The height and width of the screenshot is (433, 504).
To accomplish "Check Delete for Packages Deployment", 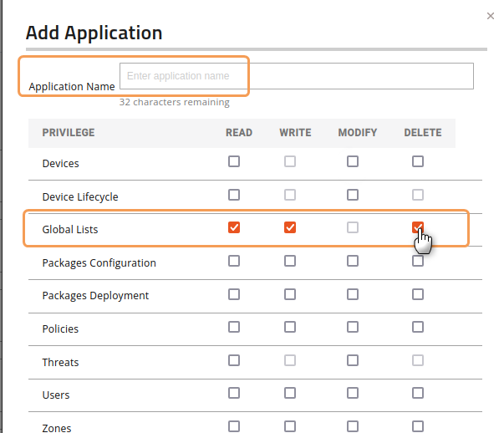I will tap(418, 294).
